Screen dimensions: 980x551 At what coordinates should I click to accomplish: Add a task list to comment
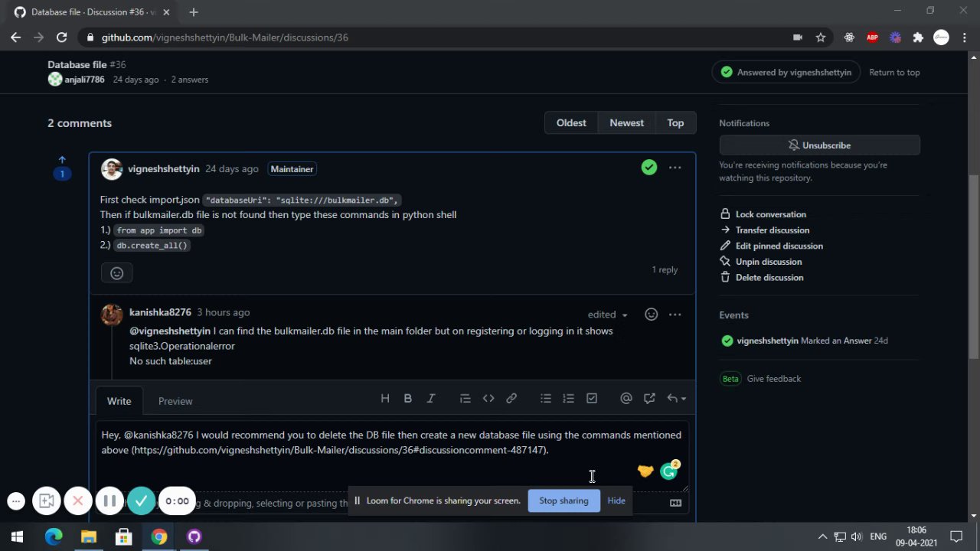click(x=592, y=399)
